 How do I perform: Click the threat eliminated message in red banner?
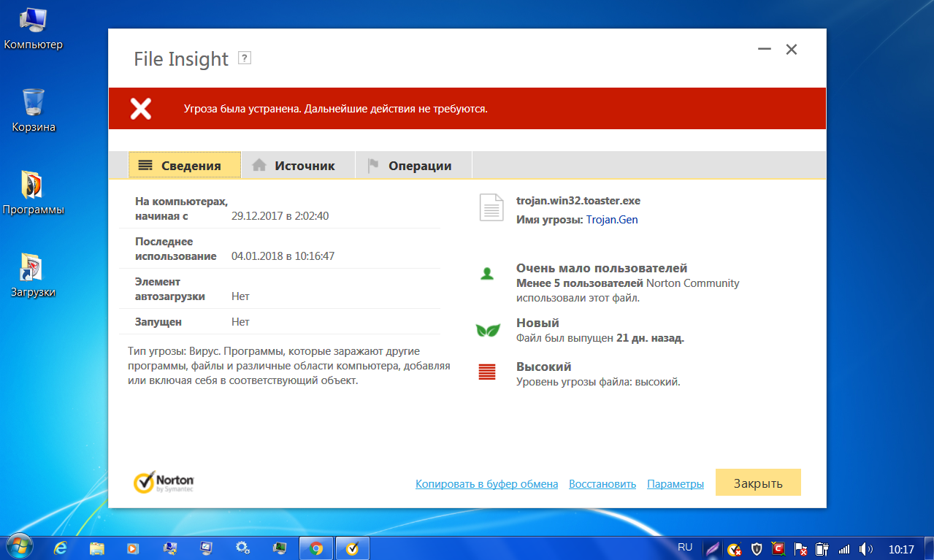point(336,109)
